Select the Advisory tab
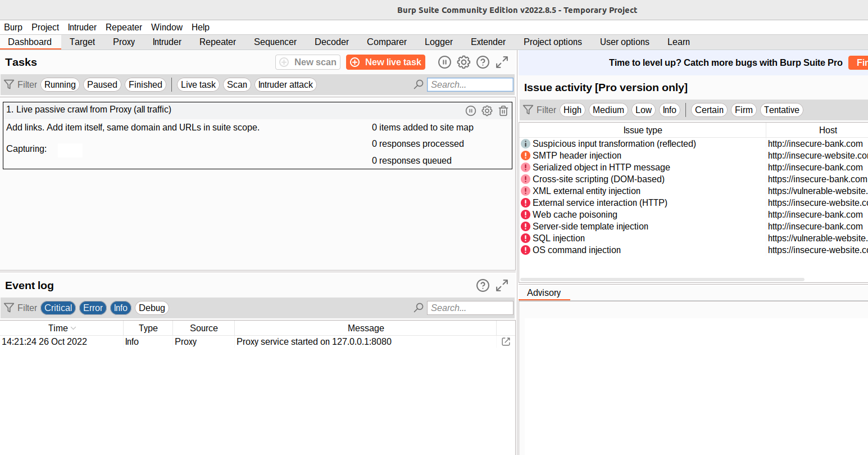The height and width of the screenshot is (455, 868). pyautogui.click(x=544, y=292)
